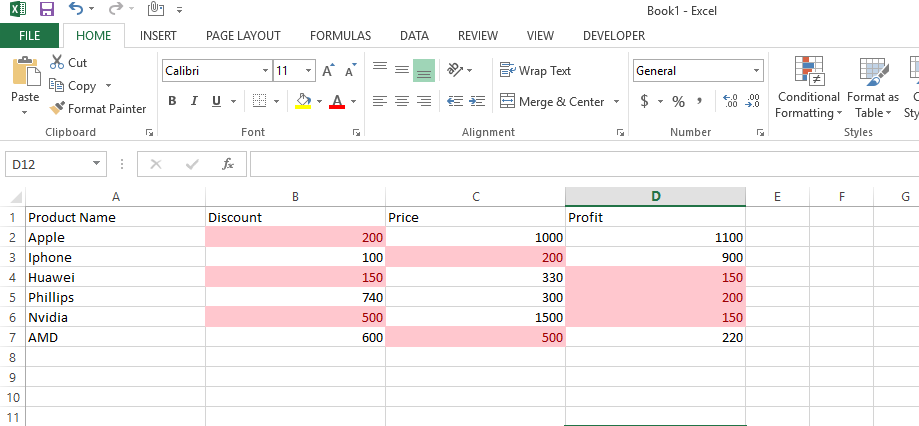Toggle Italic formatting
The height and width of the screenshot is (426, 919).
click(193, 101)
